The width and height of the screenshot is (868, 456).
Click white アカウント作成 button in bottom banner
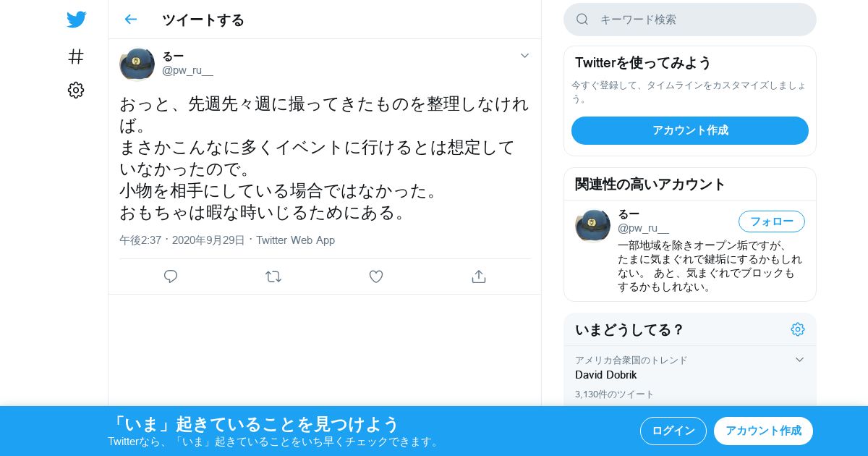(x=763, y=431)
